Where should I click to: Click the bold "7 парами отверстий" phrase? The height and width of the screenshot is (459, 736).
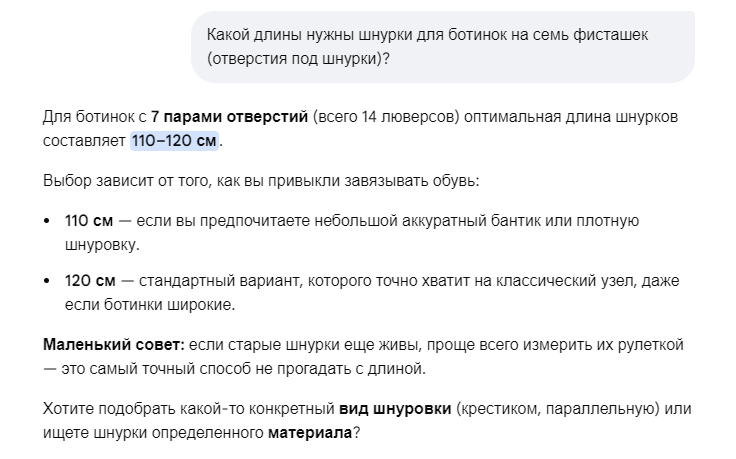[229, 116]
